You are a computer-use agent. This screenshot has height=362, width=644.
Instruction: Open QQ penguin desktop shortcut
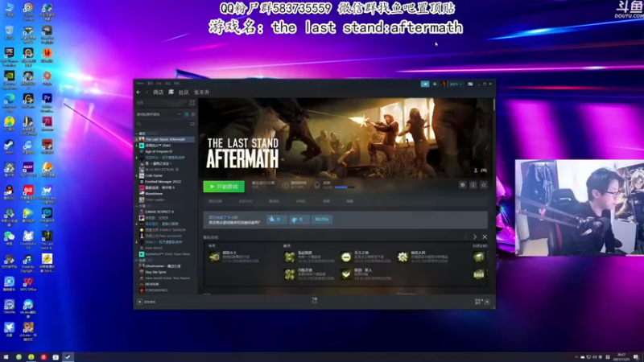coord(9,192)
